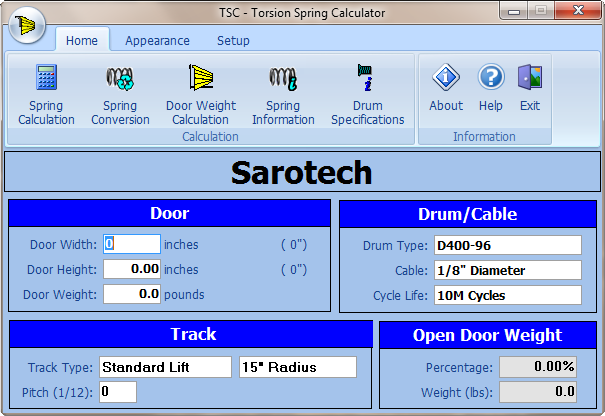Open the Cable 1/8" Diameter dropdown
This screenshot has height=416, width=605.
point(507,270)
